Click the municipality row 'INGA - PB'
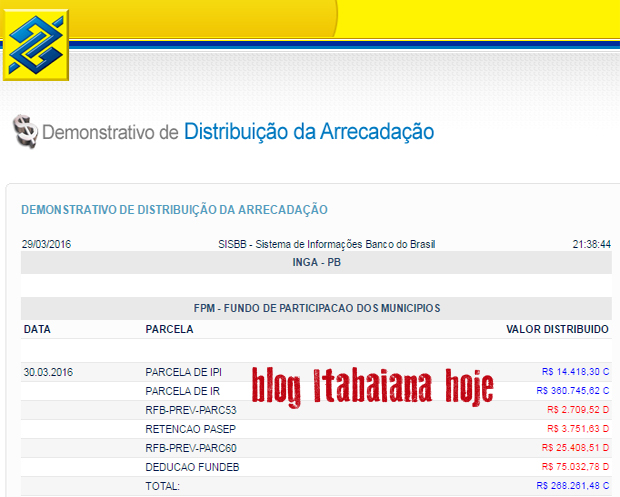Image resolution: width=620 pixels, height=497 pixels. tap(316, 262)
